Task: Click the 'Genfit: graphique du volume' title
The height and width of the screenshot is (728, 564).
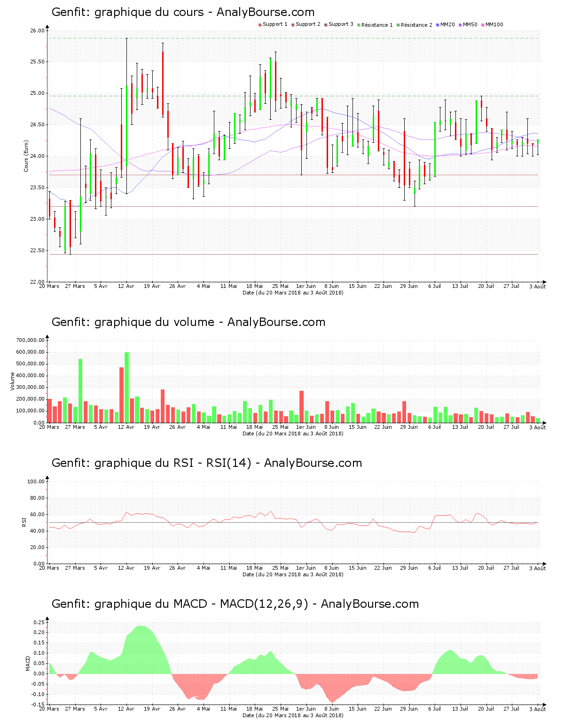Action: click(188, 322)
